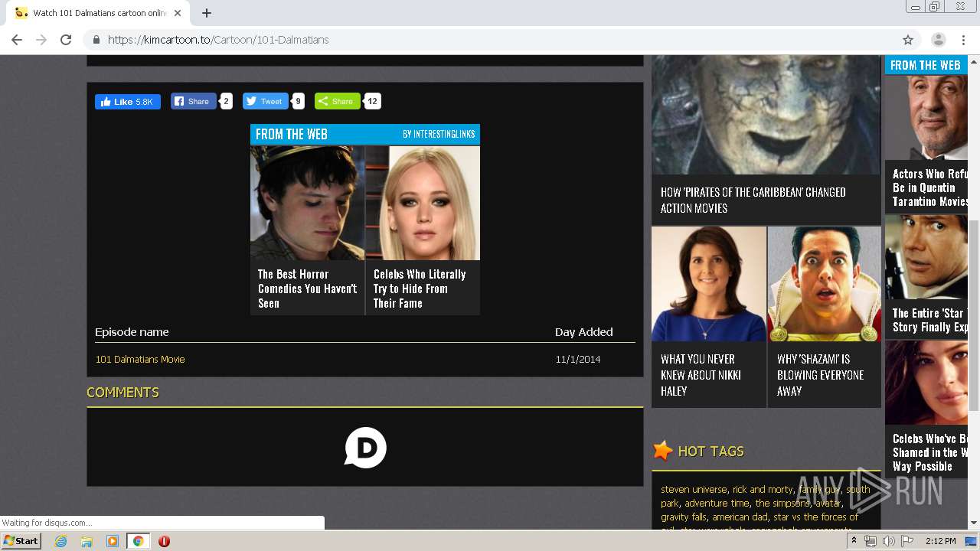Click the ShareThis count 12
This screenshot has height=551, width=980.
(x=372, y=101)
